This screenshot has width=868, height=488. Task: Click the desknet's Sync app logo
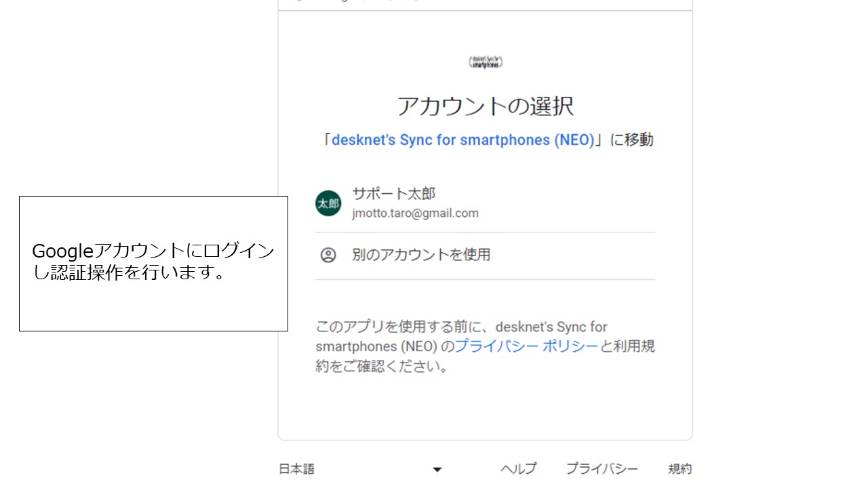click(x=486, y=62)
